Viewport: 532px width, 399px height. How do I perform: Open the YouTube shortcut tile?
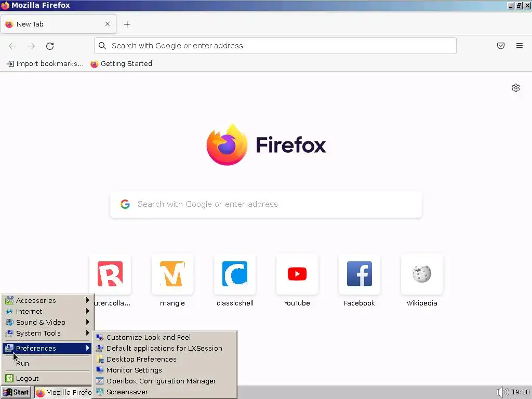[x=297, y=274]
